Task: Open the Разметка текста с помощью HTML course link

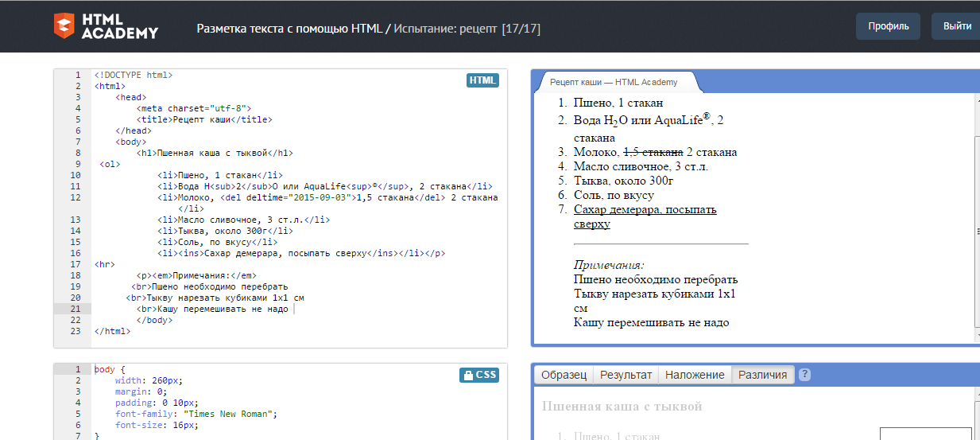Action: (289, 29)
